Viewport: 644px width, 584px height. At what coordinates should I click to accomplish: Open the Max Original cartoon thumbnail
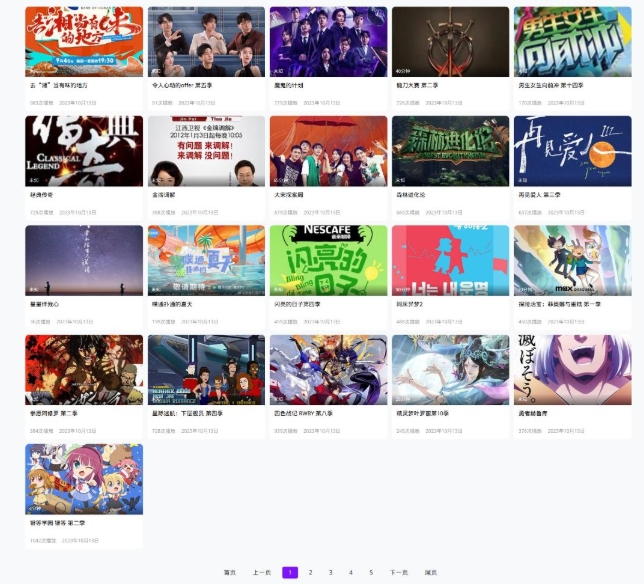pyautogui.click(x=573, y=260)
